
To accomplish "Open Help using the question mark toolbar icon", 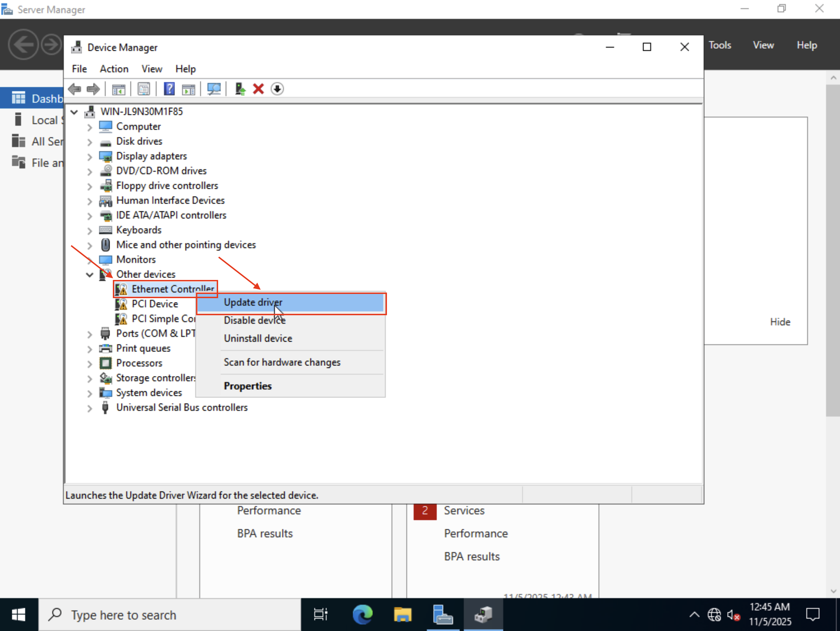I will click(169, 89).
